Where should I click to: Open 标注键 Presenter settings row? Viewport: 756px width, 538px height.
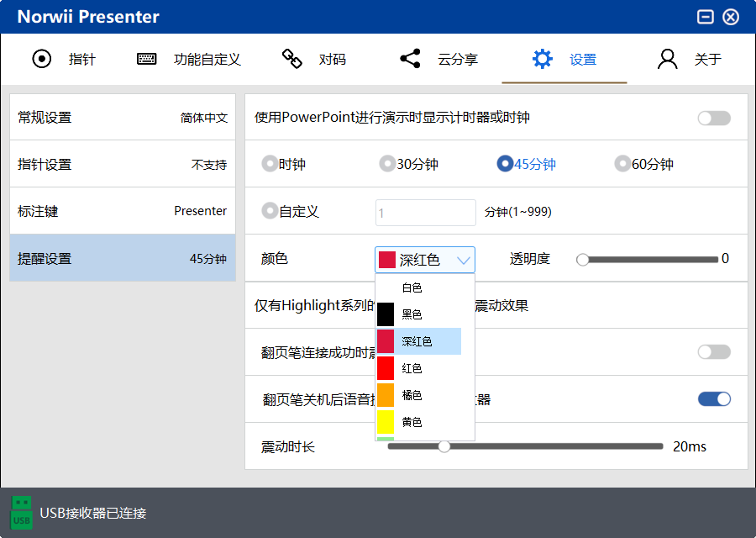click(123, 211)
